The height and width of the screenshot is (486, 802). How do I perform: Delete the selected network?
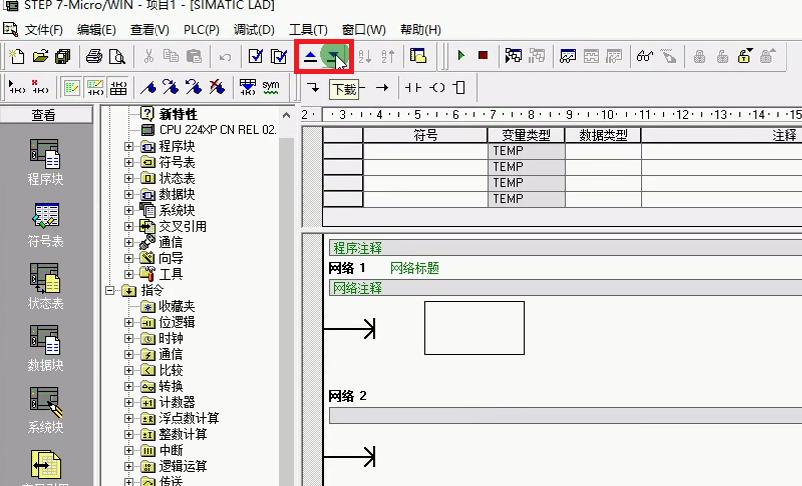(x=40, y=87)
